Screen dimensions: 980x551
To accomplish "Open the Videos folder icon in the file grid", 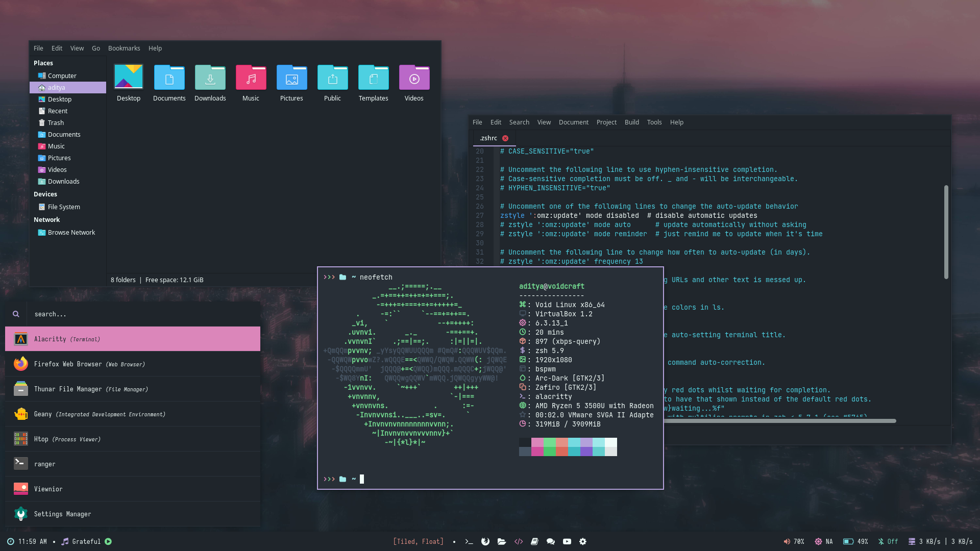I will 414,78.
